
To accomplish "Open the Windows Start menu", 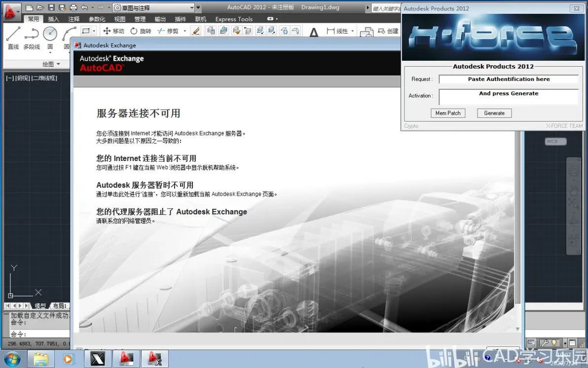I will (x=12, y=359).
